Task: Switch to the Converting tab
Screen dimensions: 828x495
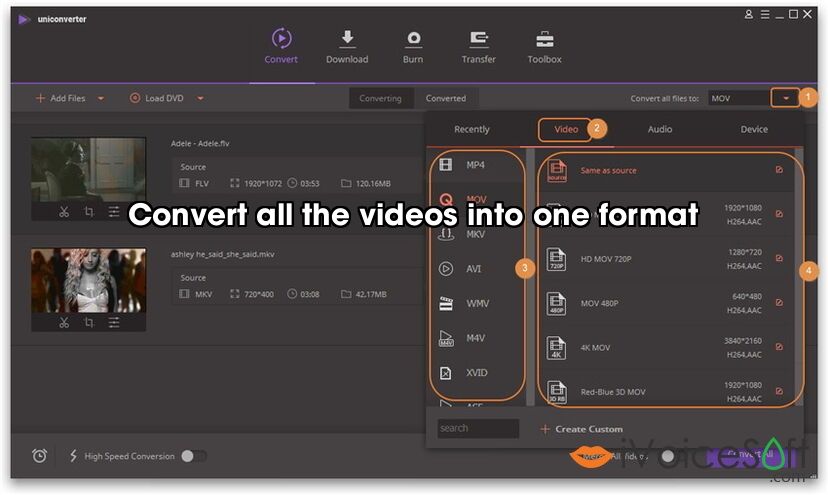Action: coord(380,98)
